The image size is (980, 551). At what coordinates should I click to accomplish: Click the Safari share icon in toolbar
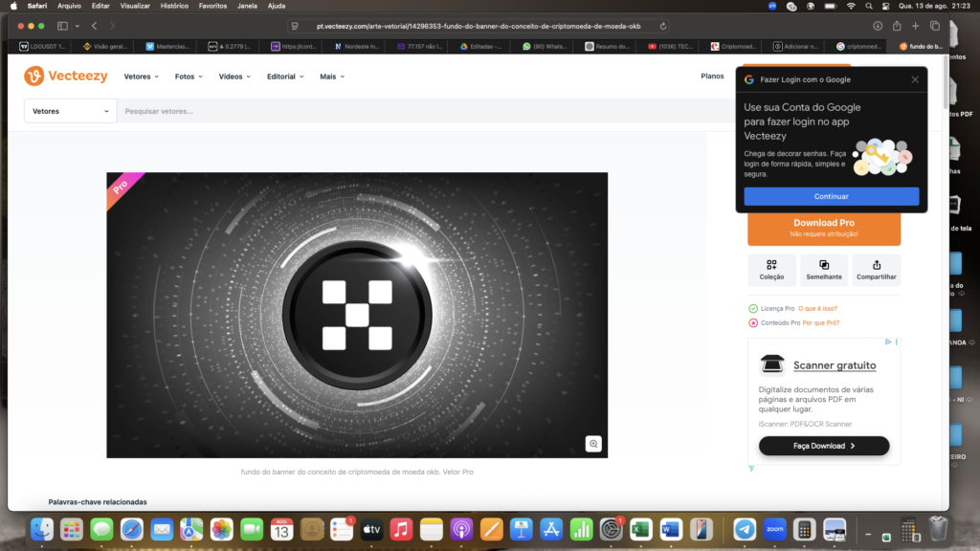897,26
